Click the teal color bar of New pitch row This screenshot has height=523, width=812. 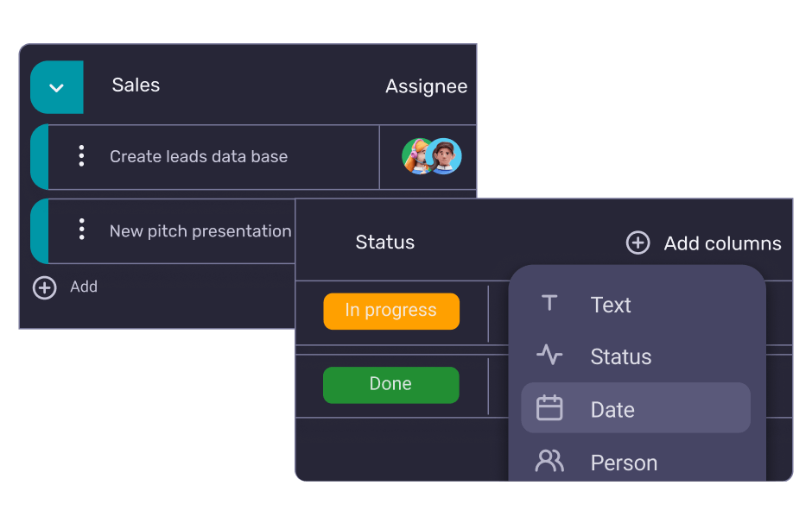coord(39,230)
